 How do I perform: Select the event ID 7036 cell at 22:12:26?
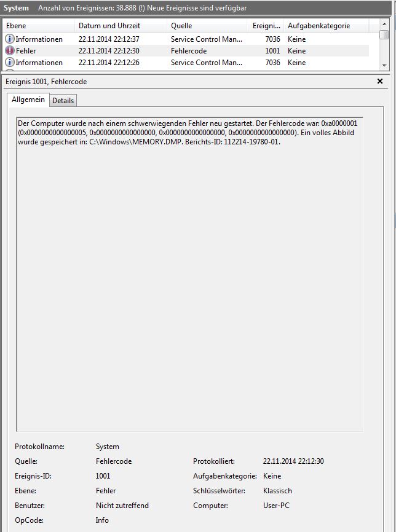tap(272, 63)
